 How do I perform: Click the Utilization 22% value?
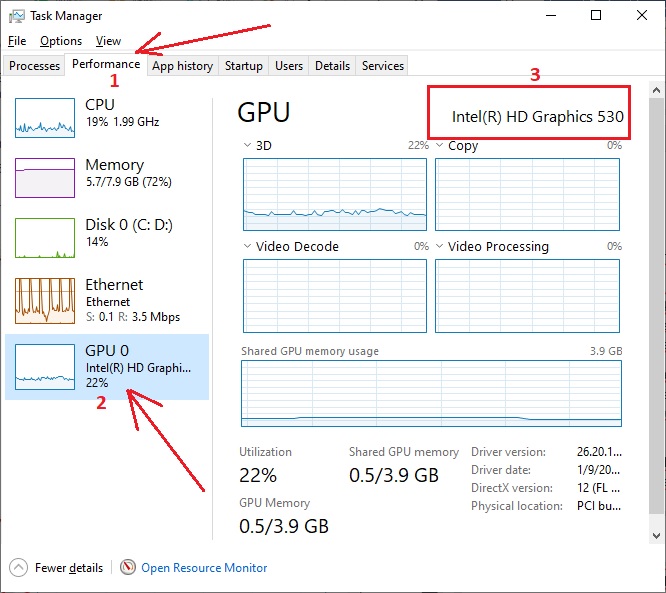click(x=258, y=475)
